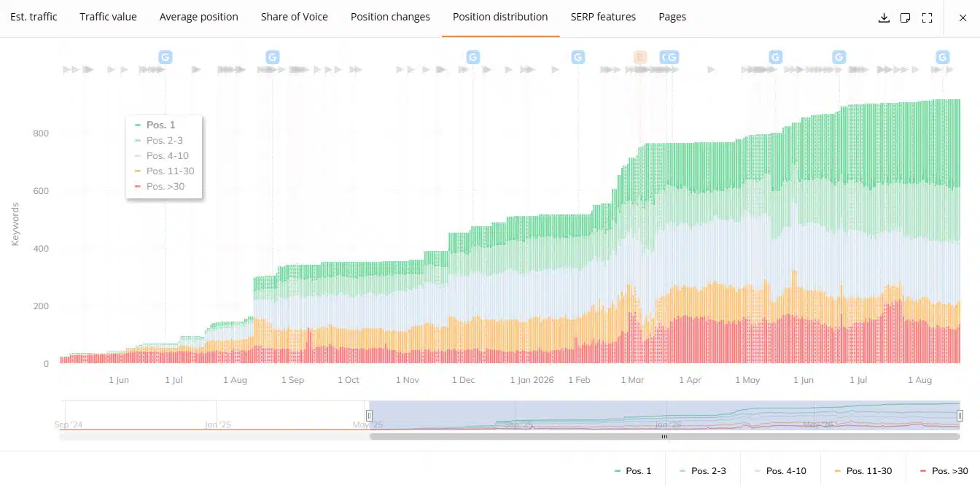Open the Google update marker above 1 Dec
Image resolution: width=980 pixels, height=485 pixels.
point(473,57)
